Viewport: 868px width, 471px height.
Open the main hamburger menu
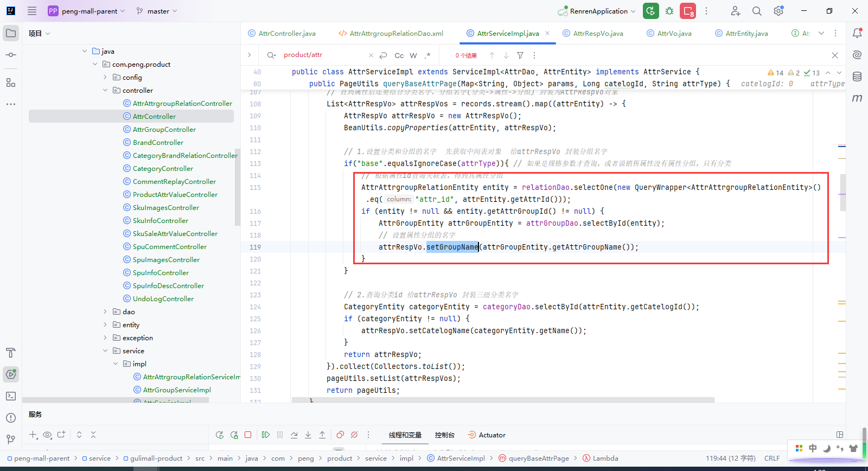32,11
